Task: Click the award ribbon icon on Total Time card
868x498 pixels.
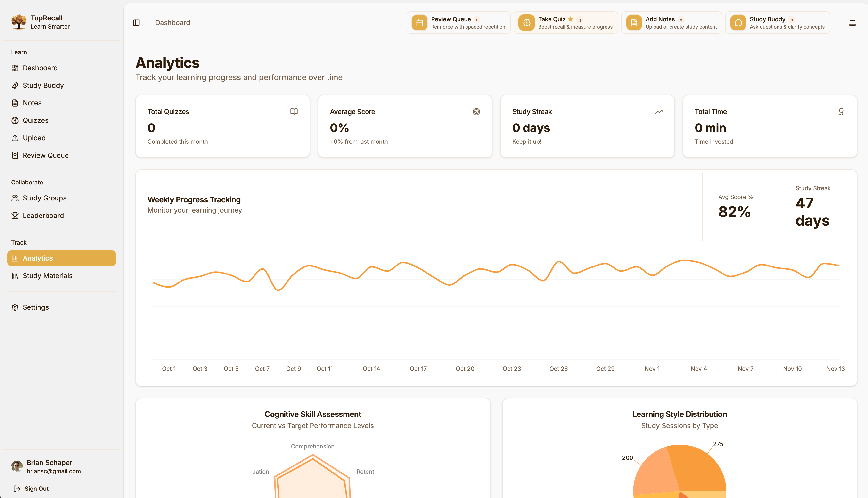Action: click(841, 111)
